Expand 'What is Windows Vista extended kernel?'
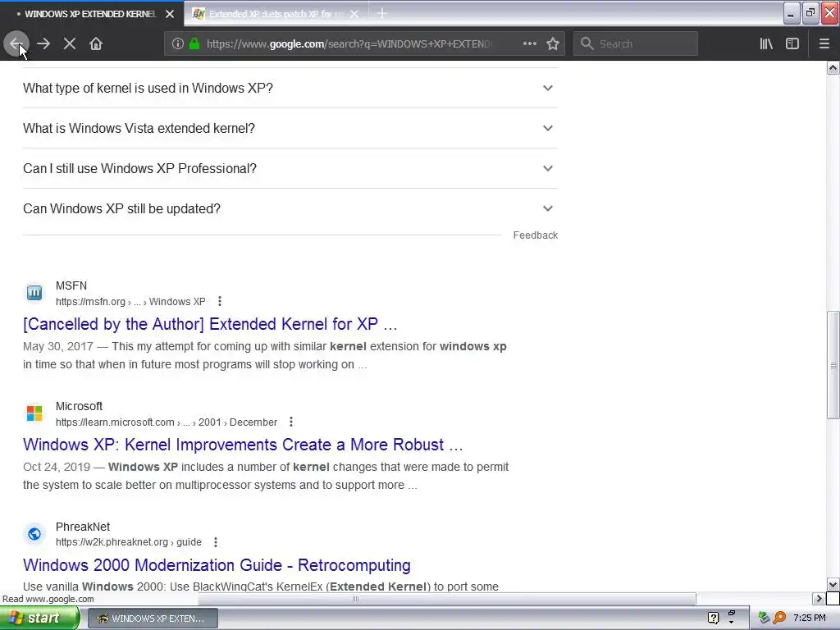This screenshot has width=840, height=630. tap(290, 128)
